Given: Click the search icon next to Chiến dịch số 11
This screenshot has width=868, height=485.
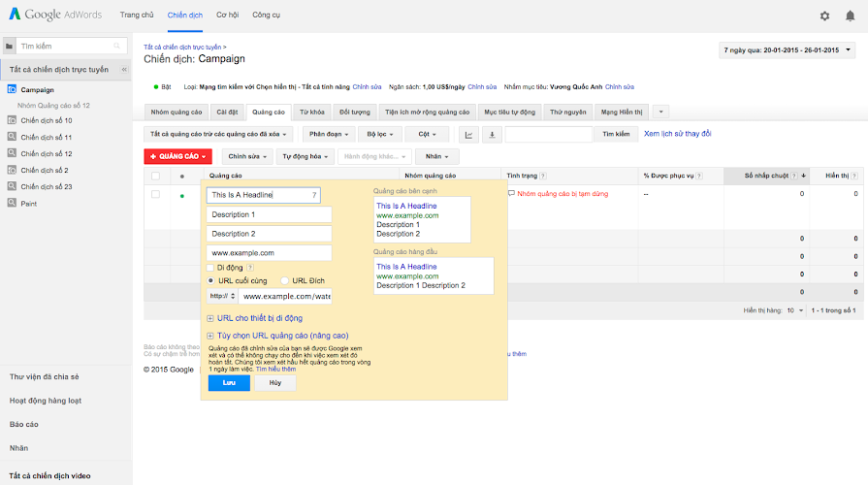Looking at the screenshot, I should [12, 137].
